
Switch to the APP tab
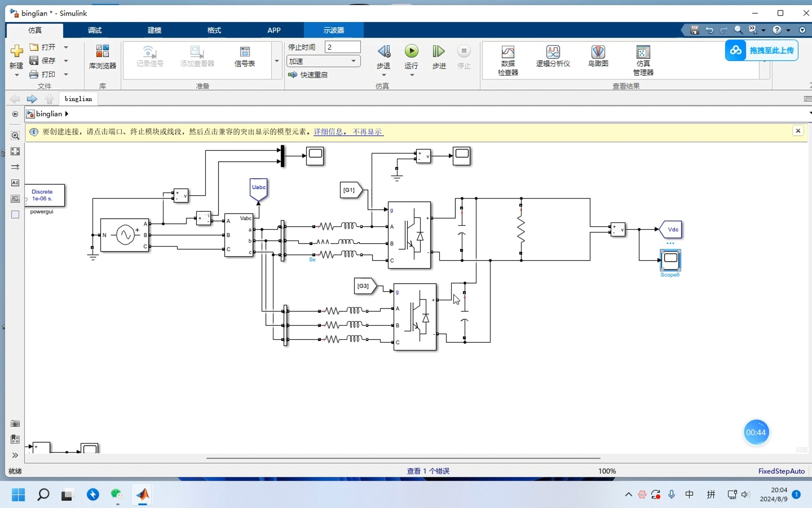(274, 30)
